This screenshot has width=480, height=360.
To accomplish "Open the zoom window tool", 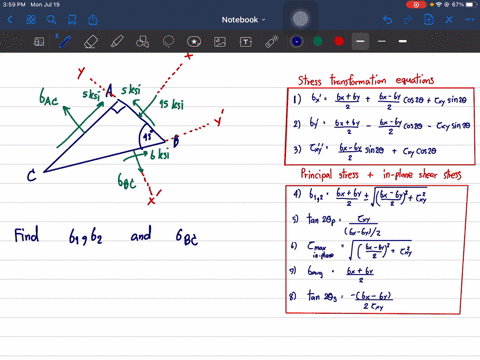I will (x=39, y=42).
